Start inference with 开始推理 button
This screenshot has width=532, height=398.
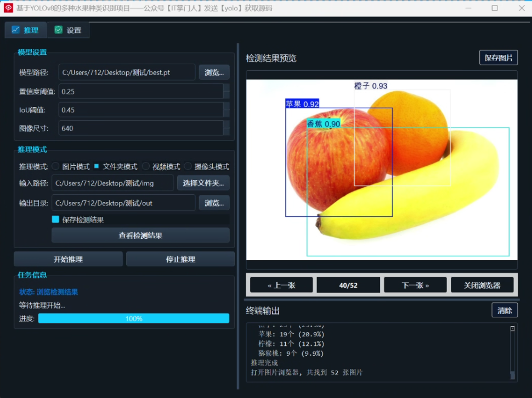pos(68,259)
